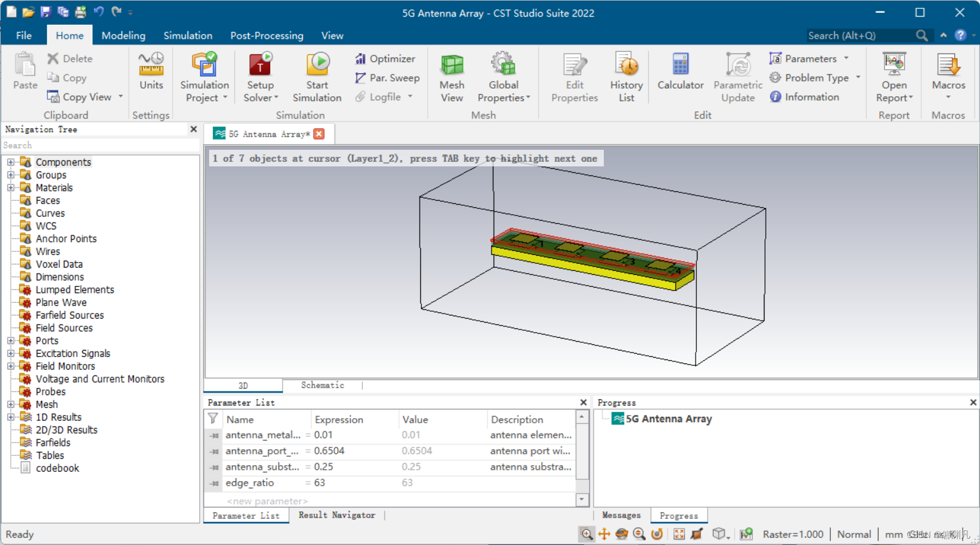
Task: Expand the 1D Results node
Action: (11, 417)
